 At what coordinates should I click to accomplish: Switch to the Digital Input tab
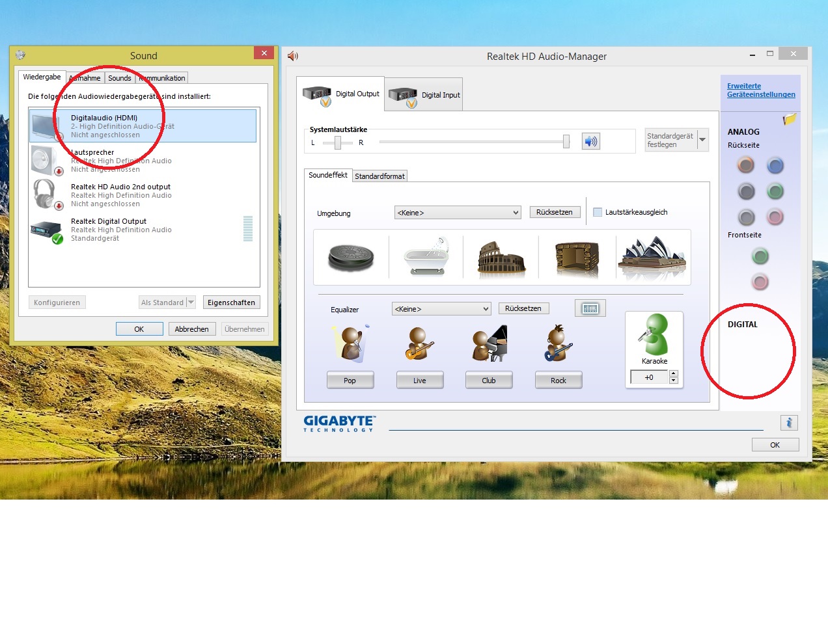[x=424, y=95]
